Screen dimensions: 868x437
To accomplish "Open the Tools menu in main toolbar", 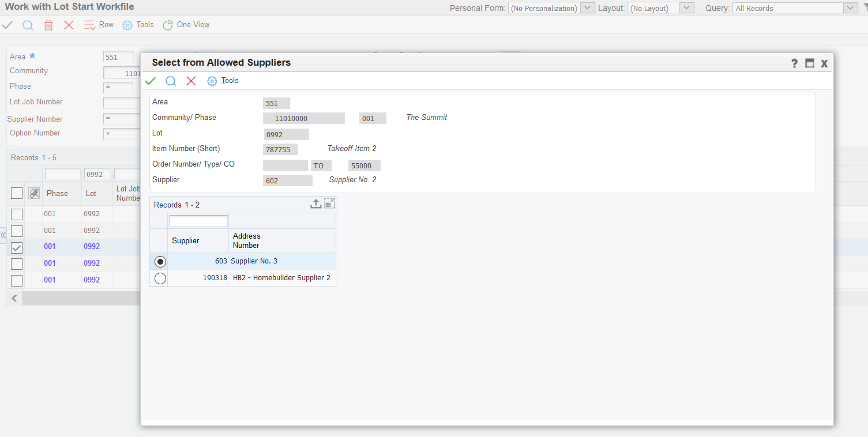I will point(145,25).
